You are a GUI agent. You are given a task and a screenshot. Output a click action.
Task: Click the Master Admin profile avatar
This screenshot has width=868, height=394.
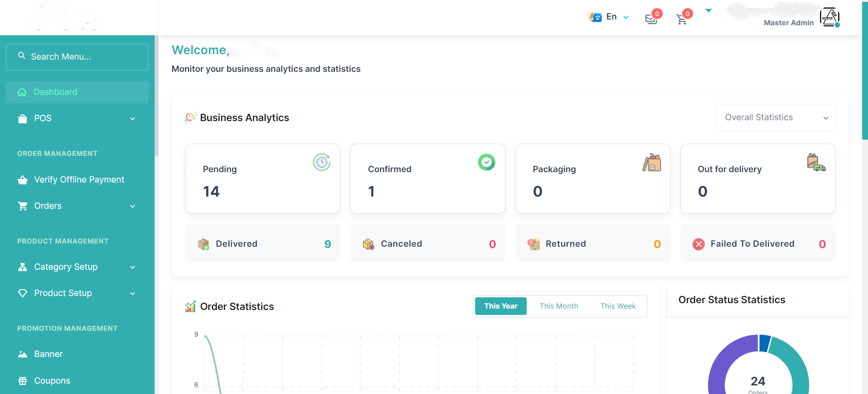tap(830, 17)
